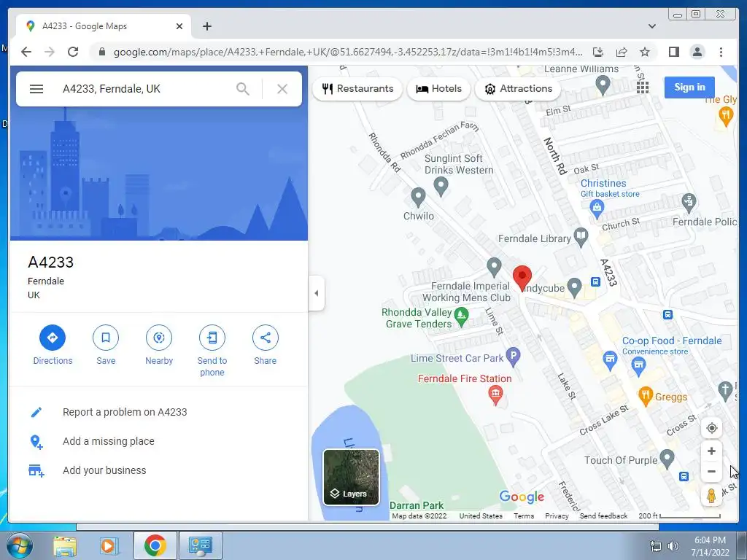Viewport: 747px width, 560px height.
Task: Open the Chrome profile icon
Action: tap(697, 52)
